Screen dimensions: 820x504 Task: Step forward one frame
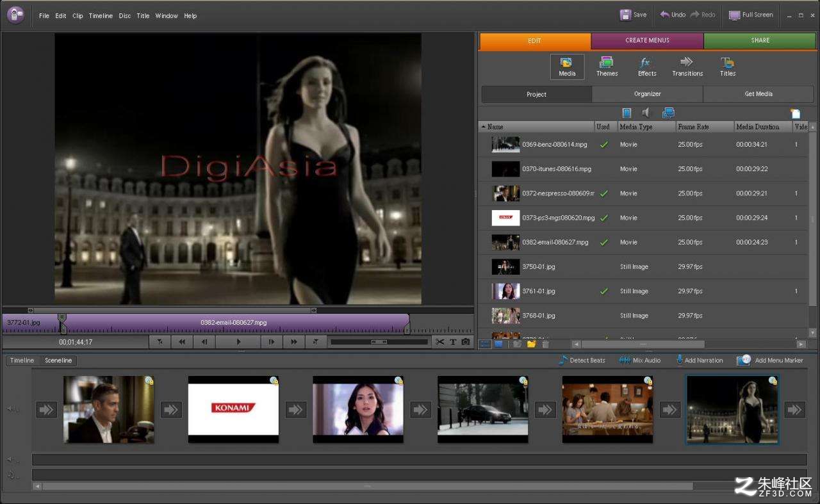pos(271,342)
